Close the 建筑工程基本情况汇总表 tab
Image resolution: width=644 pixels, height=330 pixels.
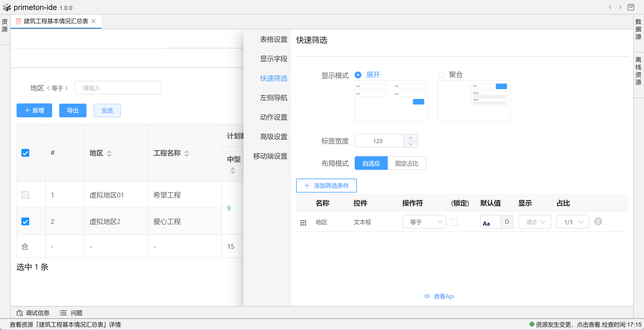click(94, 21)
